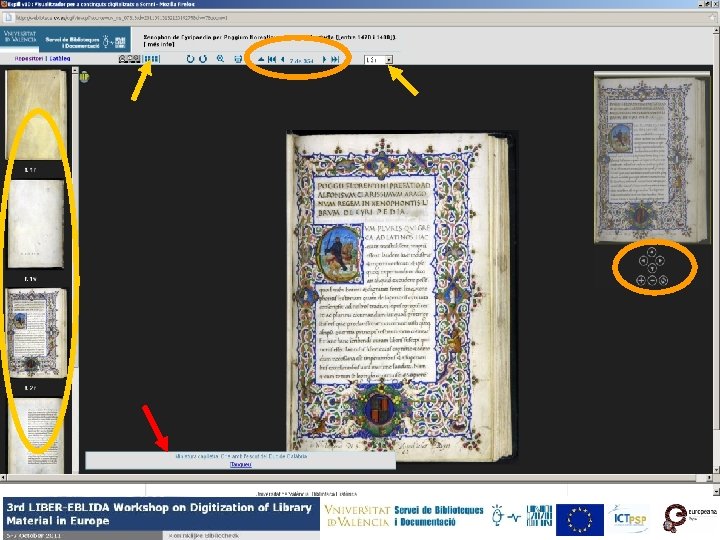Open the page zoom dropdown arrow
The width and height of the screenshot is (720, 540).
(x=389, y=60)
